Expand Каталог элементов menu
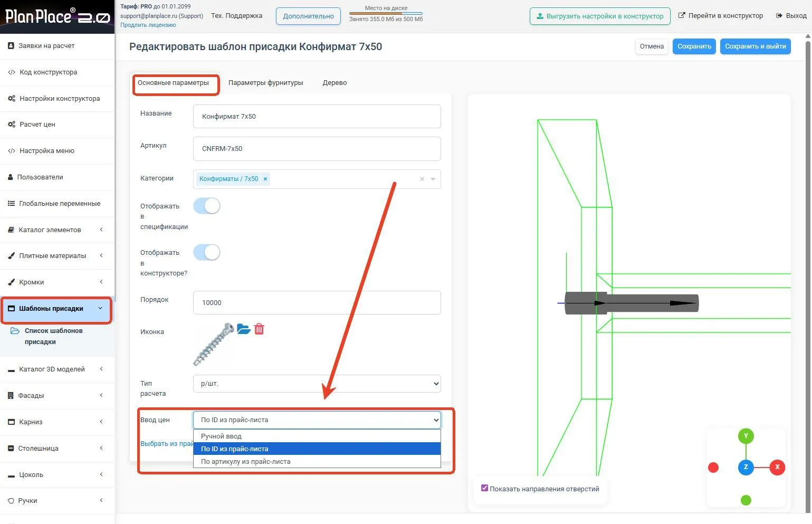This screenshot has height=524, width=812. coord(57,230)
